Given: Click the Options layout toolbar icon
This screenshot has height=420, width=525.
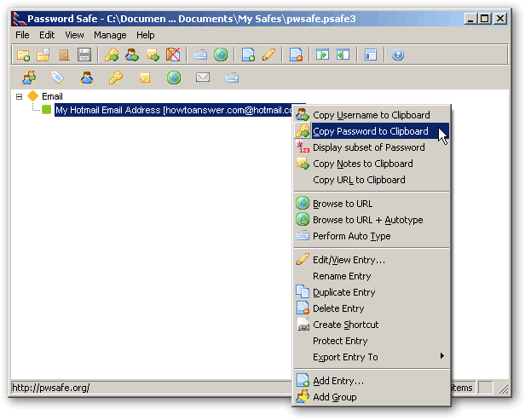Looking at the screenshot, I should (x=371, y=55).
